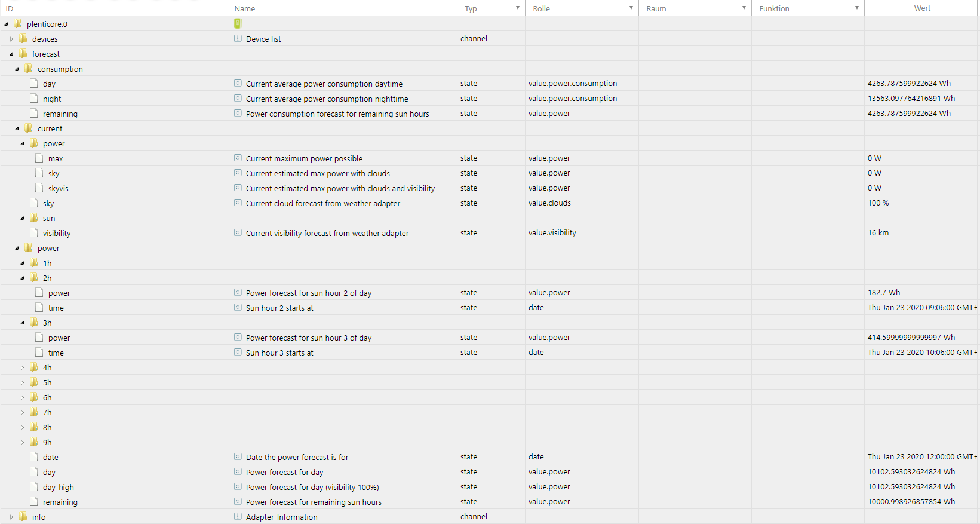Click the file icon of day_high
The image size is (980, 524).
34,486
